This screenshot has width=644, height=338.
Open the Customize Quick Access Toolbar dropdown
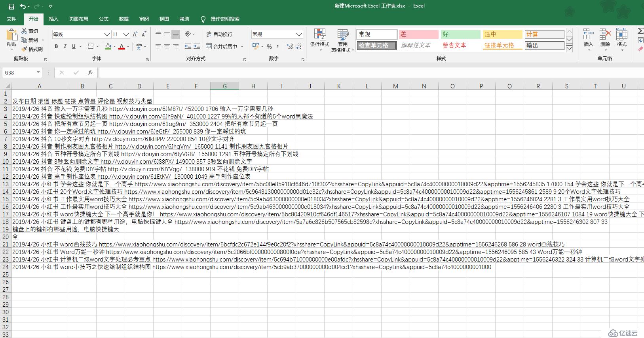(x=50, y=6)
